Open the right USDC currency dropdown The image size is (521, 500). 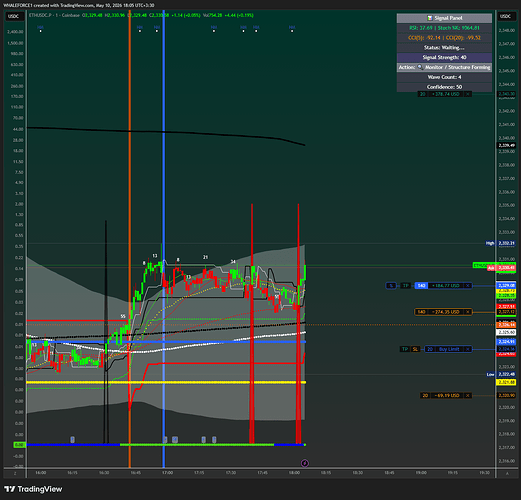point(505,16)
